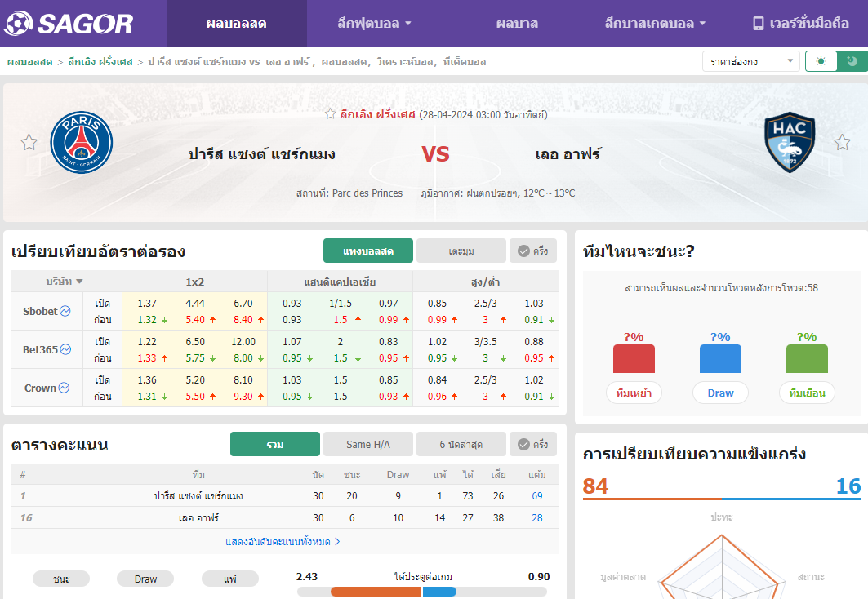Switch to light mode sun icon
868x599 pixels.
click(x=821, y=61)
